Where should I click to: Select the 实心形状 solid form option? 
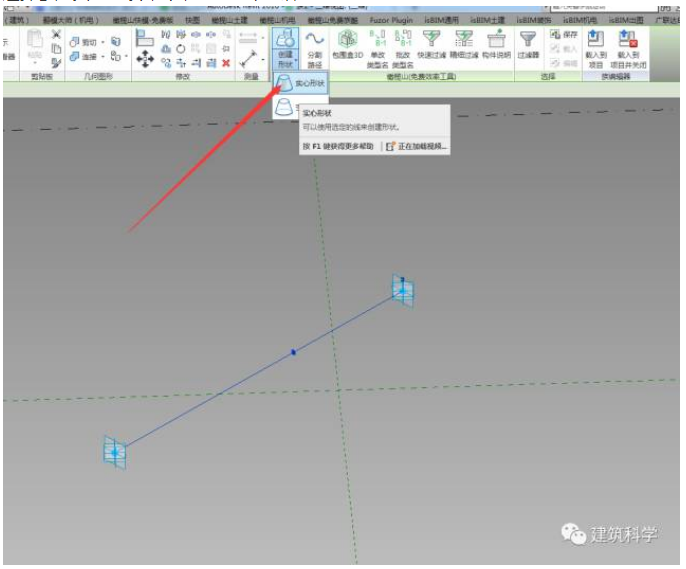click(300, 83)
